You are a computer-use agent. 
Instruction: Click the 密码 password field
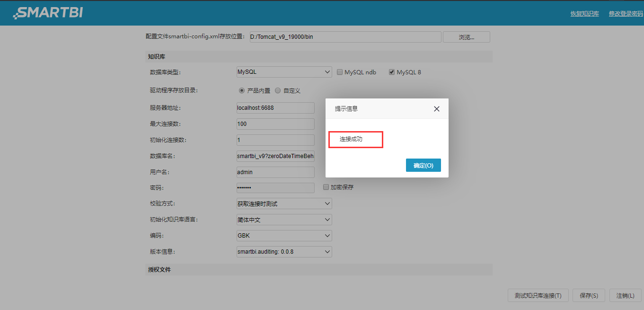click(x=275, y=188)
